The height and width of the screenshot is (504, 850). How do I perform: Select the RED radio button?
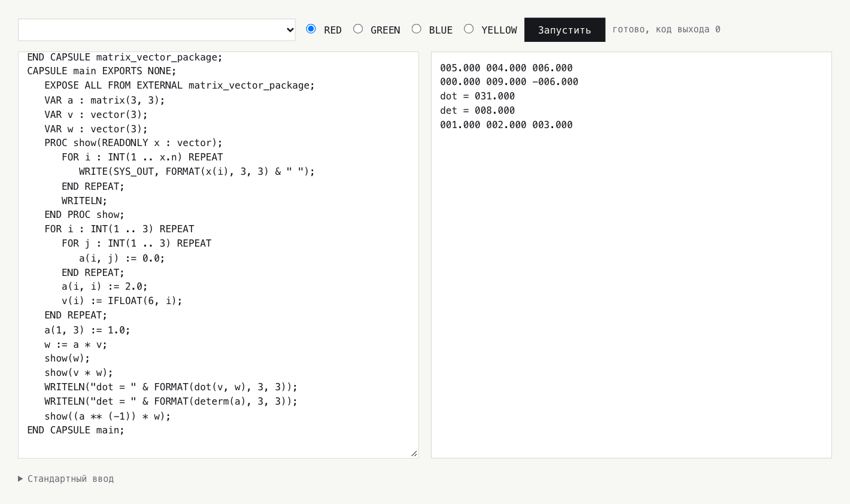click(x=311, y=29)
